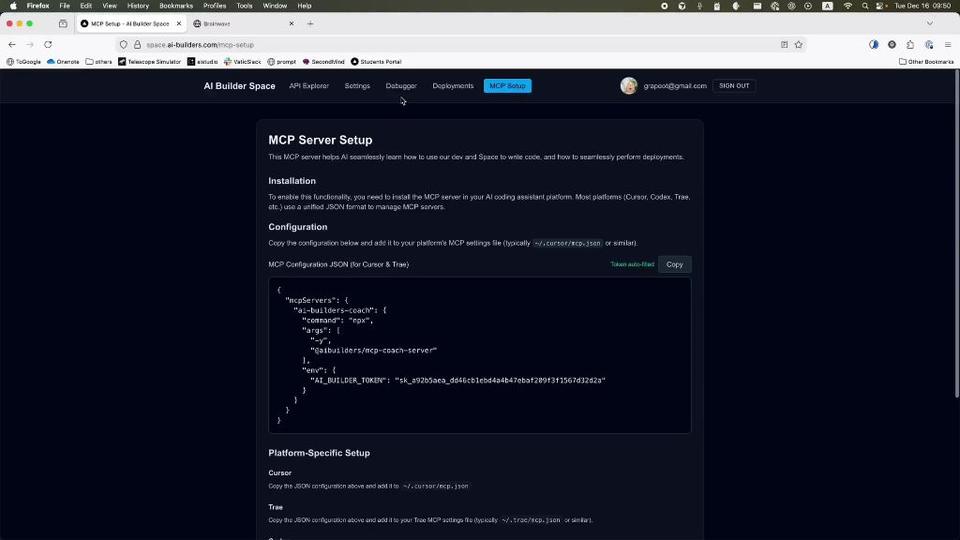Open the View menu
The height and width of the screenshot is (540, 960).
pos(110,6)
